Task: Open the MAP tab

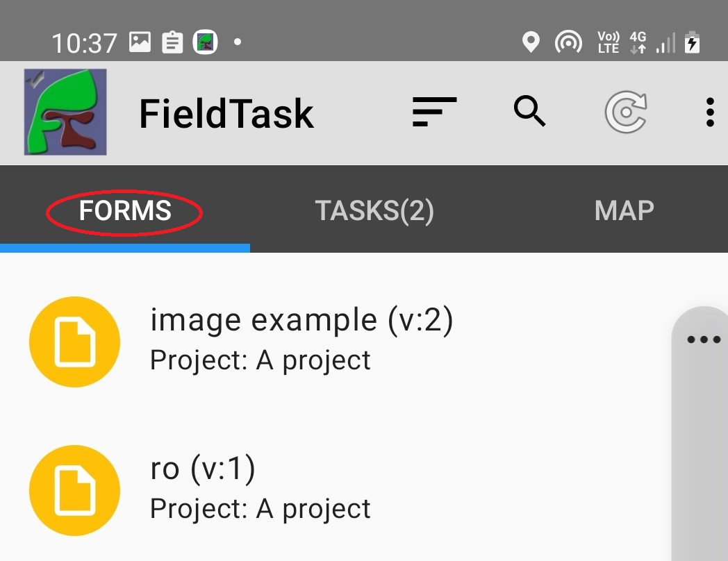Action: [624, 210]
